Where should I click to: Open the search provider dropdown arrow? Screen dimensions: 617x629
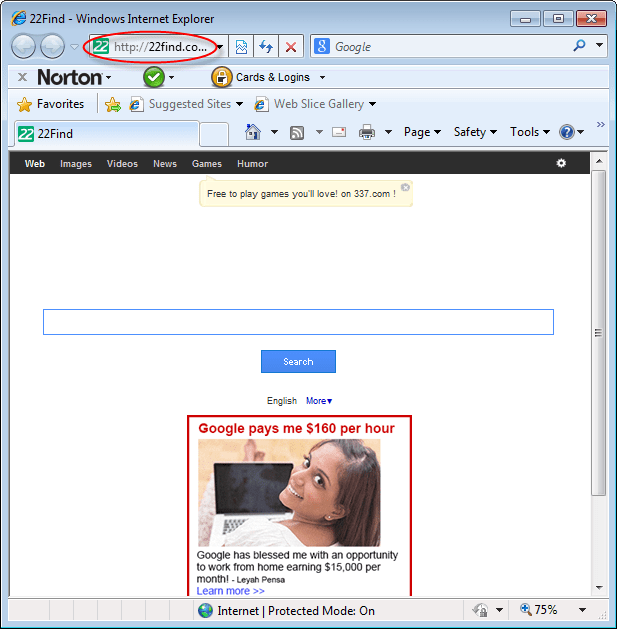[x=599, y=45]
